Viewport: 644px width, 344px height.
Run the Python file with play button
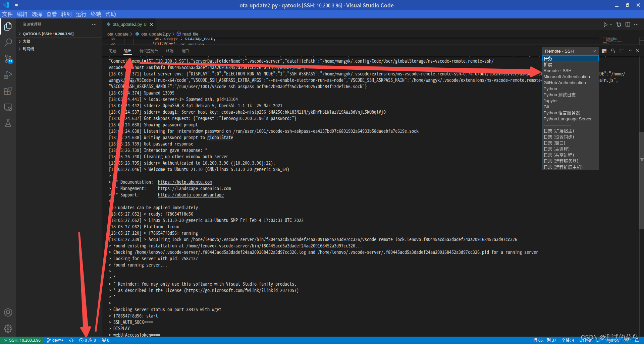point(605,24)
